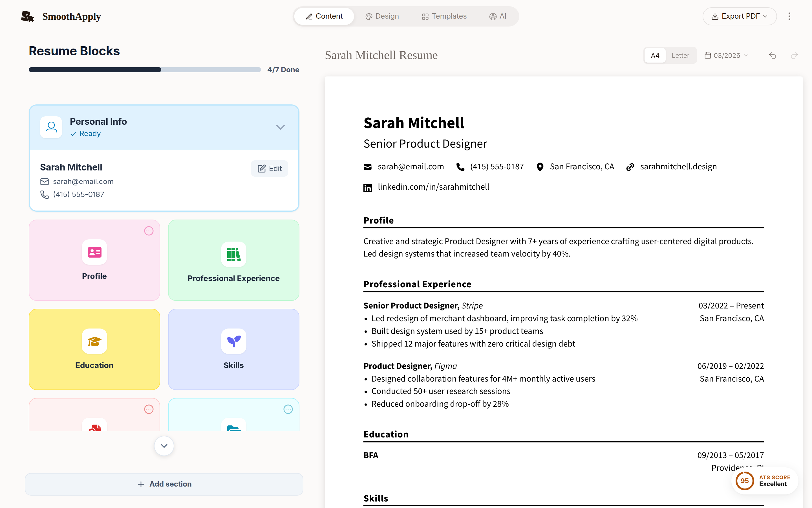Click the email icon in resume preview
812x508 pixels.
coord(367,167)
